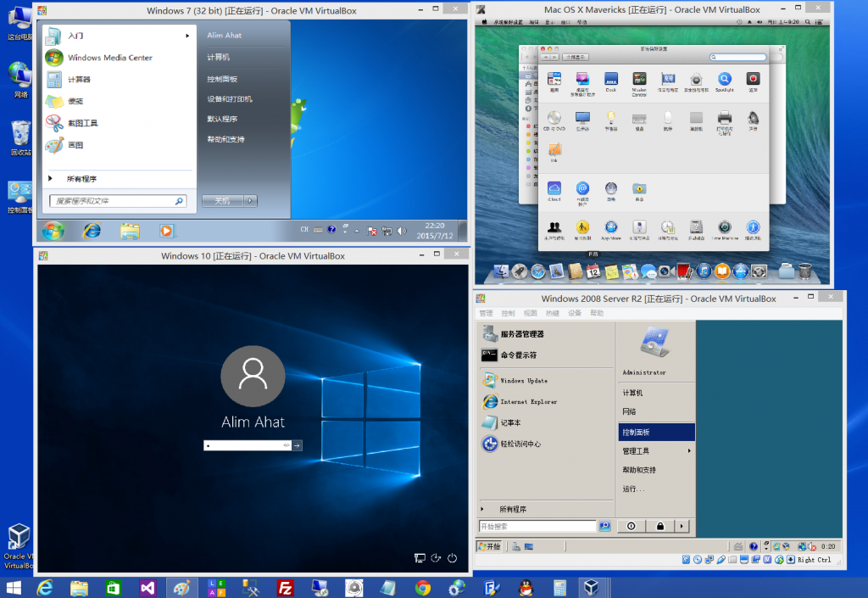Open CD 与 DVD pane in Mac preferences
The width and height of the screenshot is (868, 598).
(x=554, y=120)
